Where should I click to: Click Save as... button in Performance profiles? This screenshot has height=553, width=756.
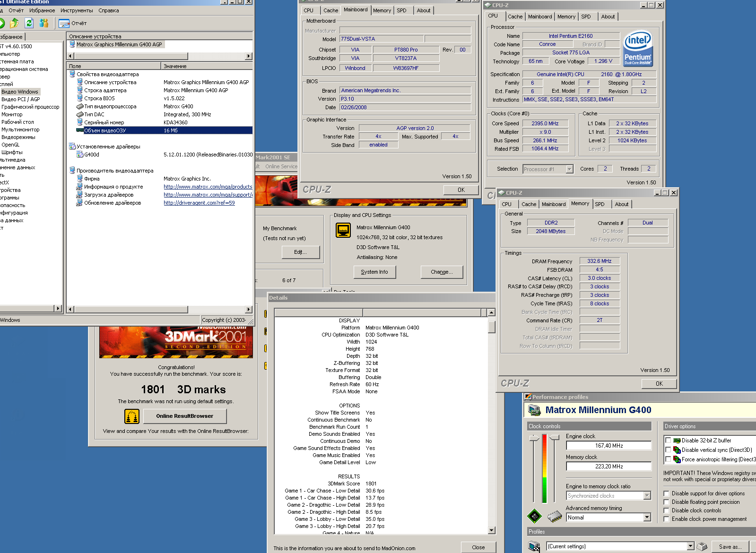point(730,546)
